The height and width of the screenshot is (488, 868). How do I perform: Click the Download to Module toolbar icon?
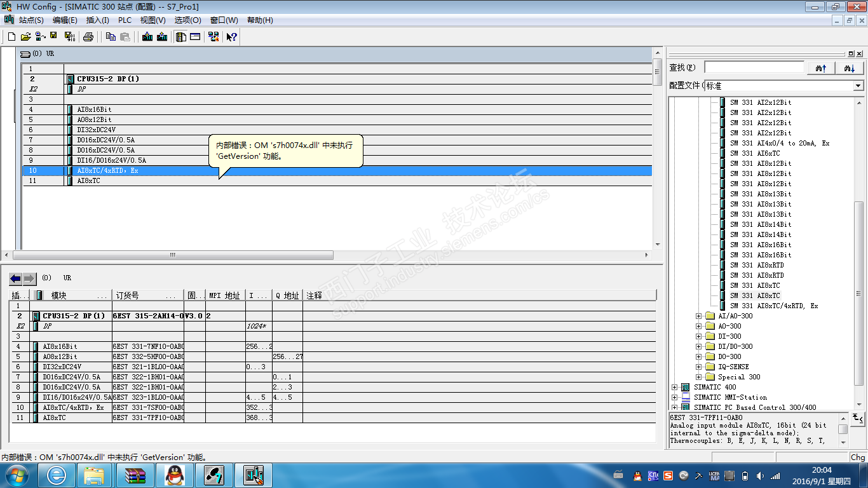click(147, 37)
